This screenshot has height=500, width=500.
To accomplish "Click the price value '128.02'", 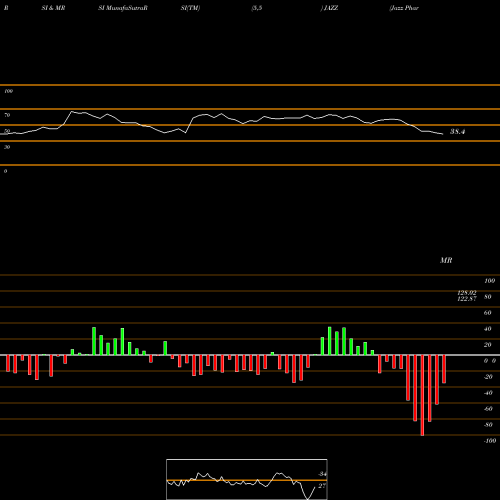I will point(467,293).
